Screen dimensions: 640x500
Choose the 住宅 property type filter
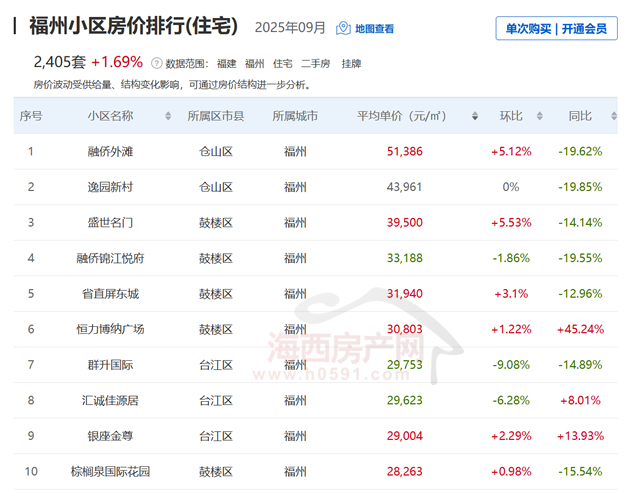click(283, 62)
